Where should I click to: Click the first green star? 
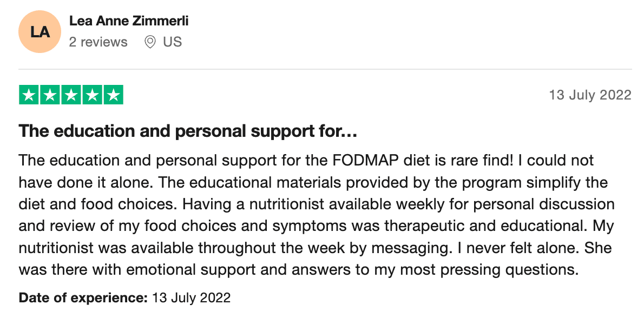tap(29, 95)
